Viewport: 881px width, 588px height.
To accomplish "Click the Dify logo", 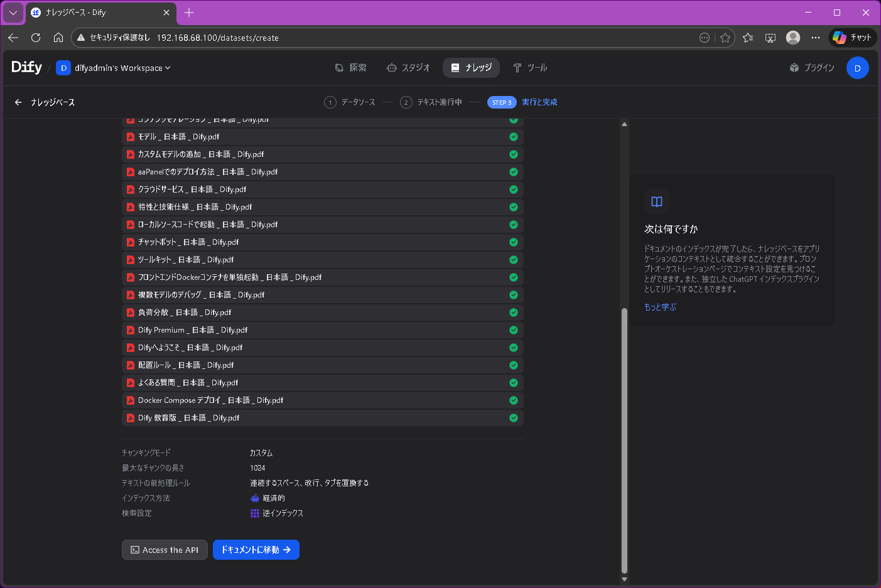I will tap(26, 67).
